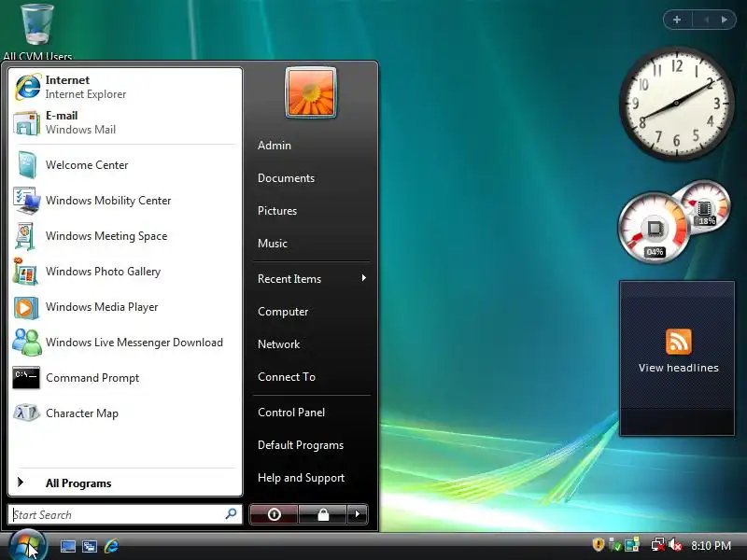
Task: Open Internet Explorer from Quick Launch bar
Action: pos(111,546)
